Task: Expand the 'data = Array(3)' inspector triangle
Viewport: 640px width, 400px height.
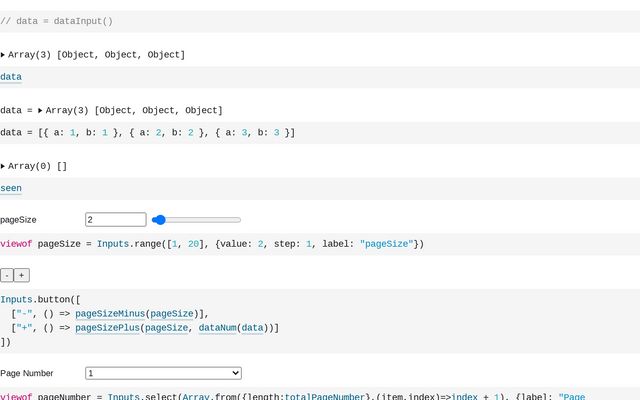Action: 40,110
